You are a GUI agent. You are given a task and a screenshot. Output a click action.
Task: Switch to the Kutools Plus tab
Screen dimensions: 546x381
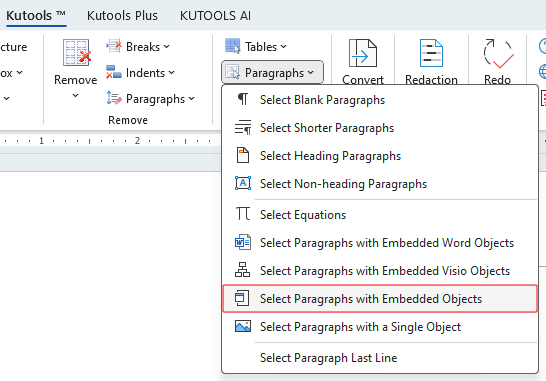pos(122,16)
